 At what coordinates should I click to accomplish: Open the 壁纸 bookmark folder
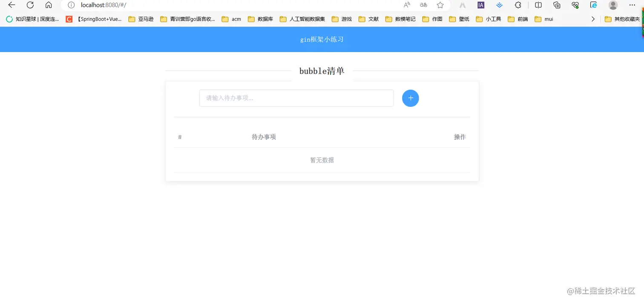pos(459,19)
